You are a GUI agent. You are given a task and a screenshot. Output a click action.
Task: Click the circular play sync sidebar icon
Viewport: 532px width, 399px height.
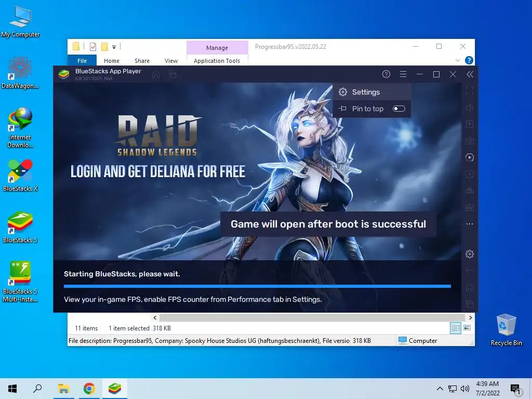tap(470, 157)
